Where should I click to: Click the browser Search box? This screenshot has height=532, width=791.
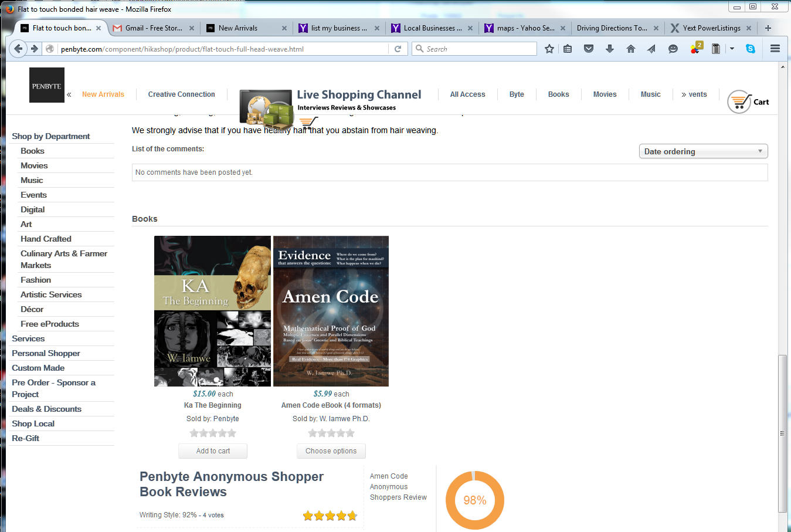(475, 49)
